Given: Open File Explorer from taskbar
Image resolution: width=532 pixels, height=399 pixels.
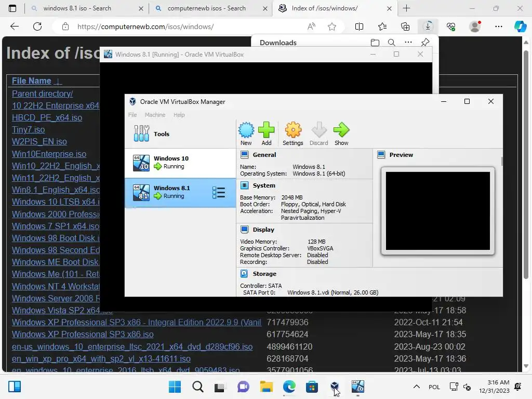Looking at the screenshot, I should 267,387.
